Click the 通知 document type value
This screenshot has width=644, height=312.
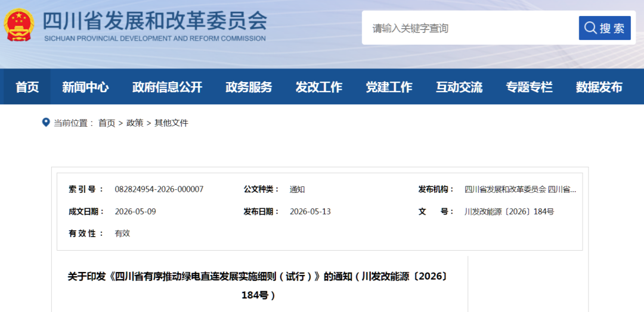tap(298, 189)
